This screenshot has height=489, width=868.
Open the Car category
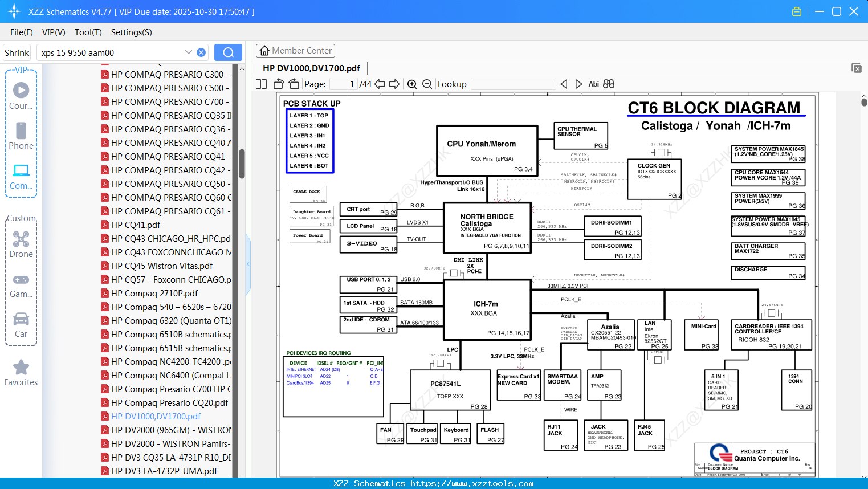click(x=21, y=325)
